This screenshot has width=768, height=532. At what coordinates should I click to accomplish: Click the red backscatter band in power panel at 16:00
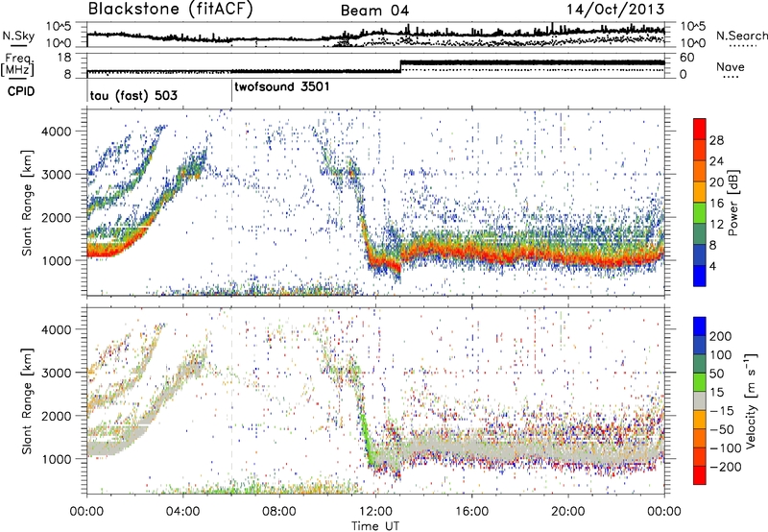tap(471, 251)
